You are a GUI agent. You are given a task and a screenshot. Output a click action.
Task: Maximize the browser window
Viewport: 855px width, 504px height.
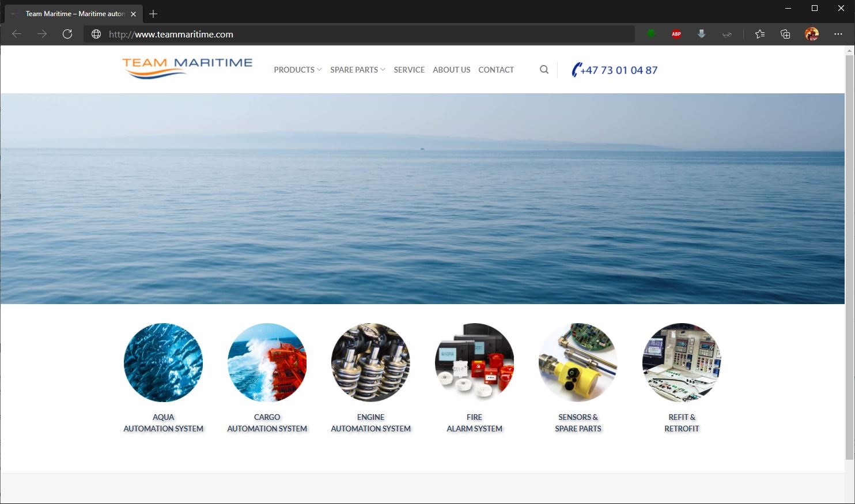pyautogui.click(x=815, y=8)
